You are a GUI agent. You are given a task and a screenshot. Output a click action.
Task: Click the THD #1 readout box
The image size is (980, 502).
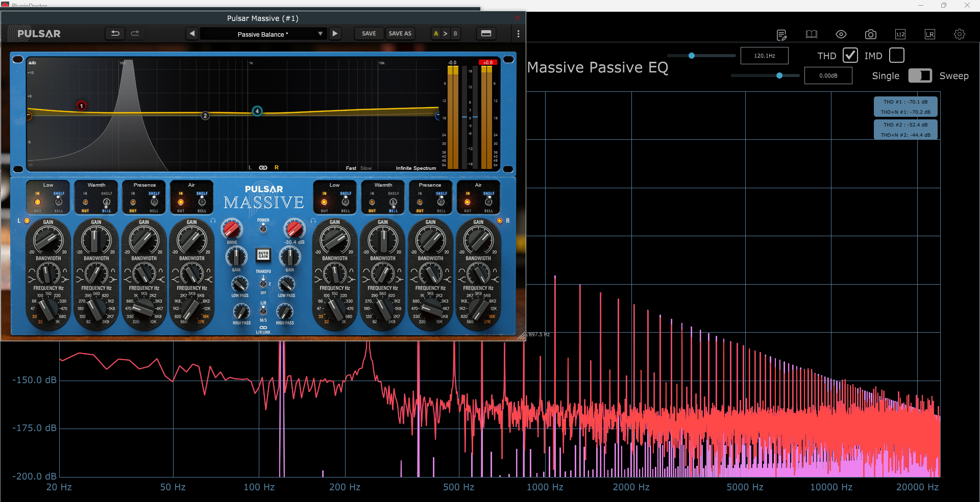(905, 107)
